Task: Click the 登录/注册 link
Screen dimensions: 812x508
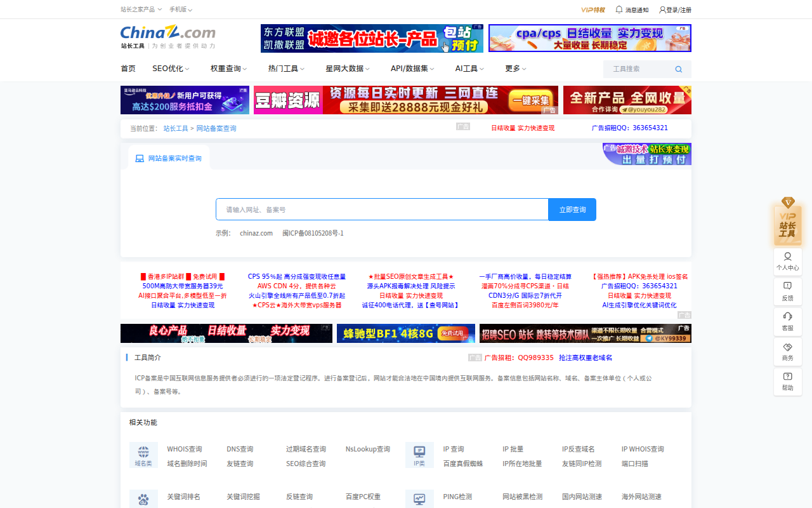Action: pos(675,10)
